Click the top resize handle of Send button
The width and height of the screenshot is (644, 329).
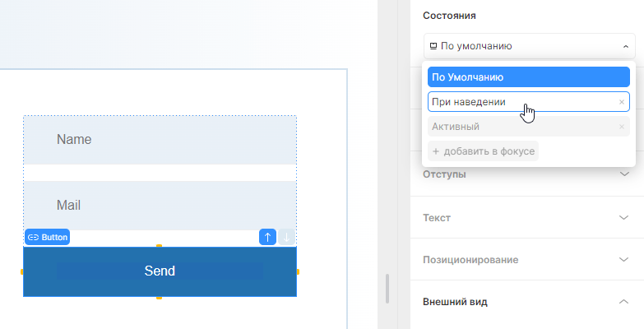tap(160, 247)
